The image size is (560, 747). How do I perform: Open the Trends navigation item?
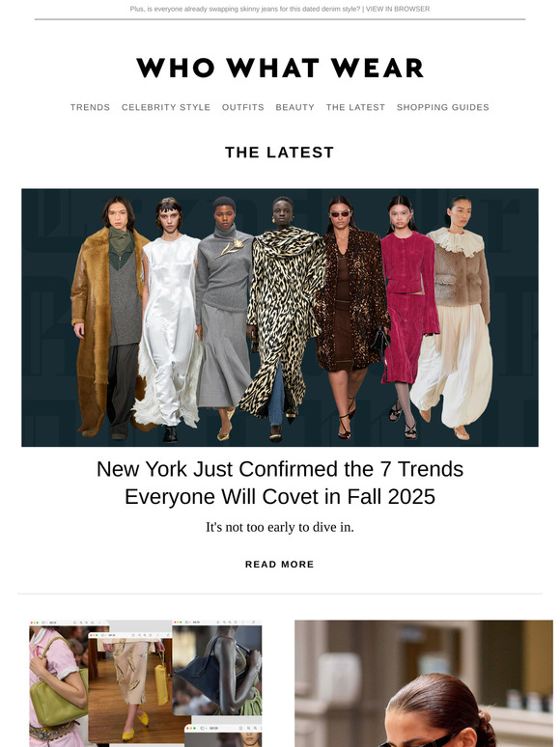90,107
